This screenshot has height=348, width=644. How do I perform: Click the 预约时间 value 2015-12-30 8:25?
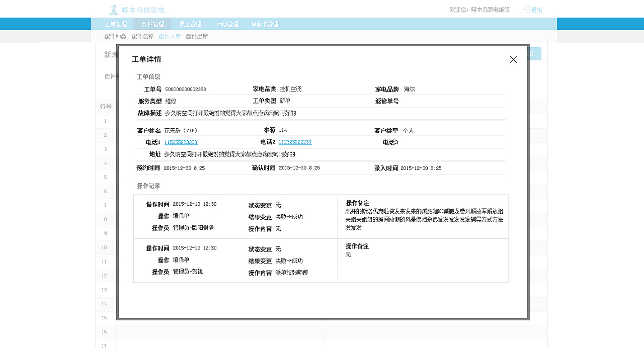click(x=184, y=168)
